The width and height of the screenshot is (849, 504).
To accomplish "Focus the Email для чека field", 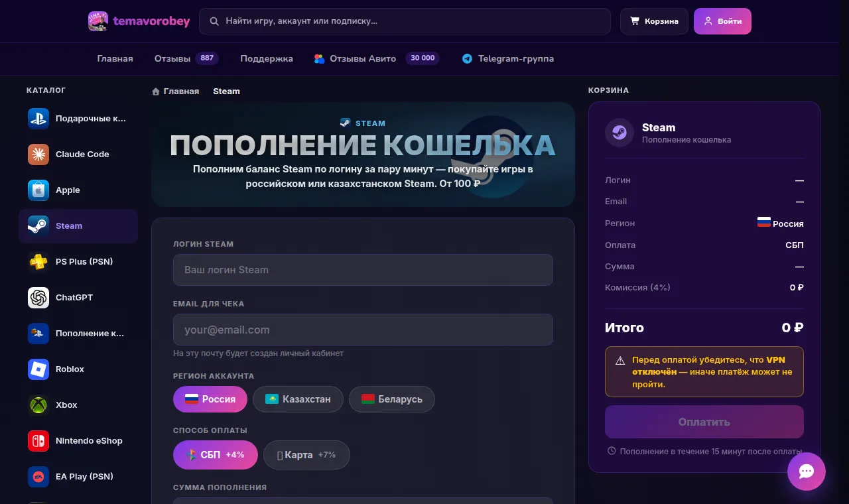I will coord(363,330).
